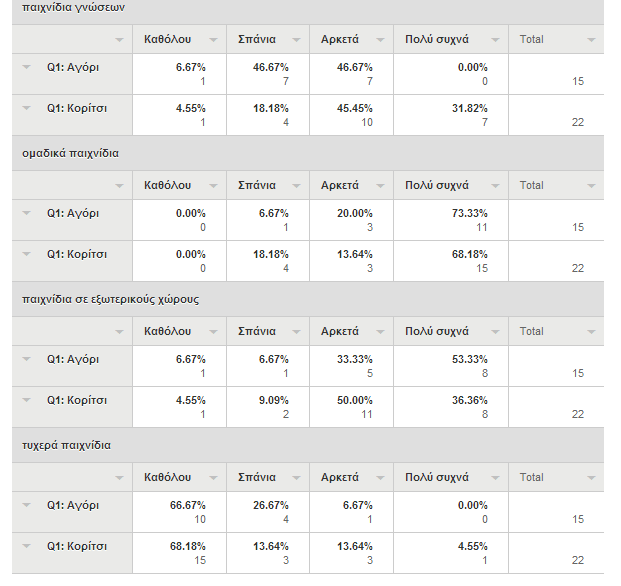Open Total column arrow in τυχερά παιχνίδια table
The width and height of the screenshot is (621, 586).
click(591, 478)
